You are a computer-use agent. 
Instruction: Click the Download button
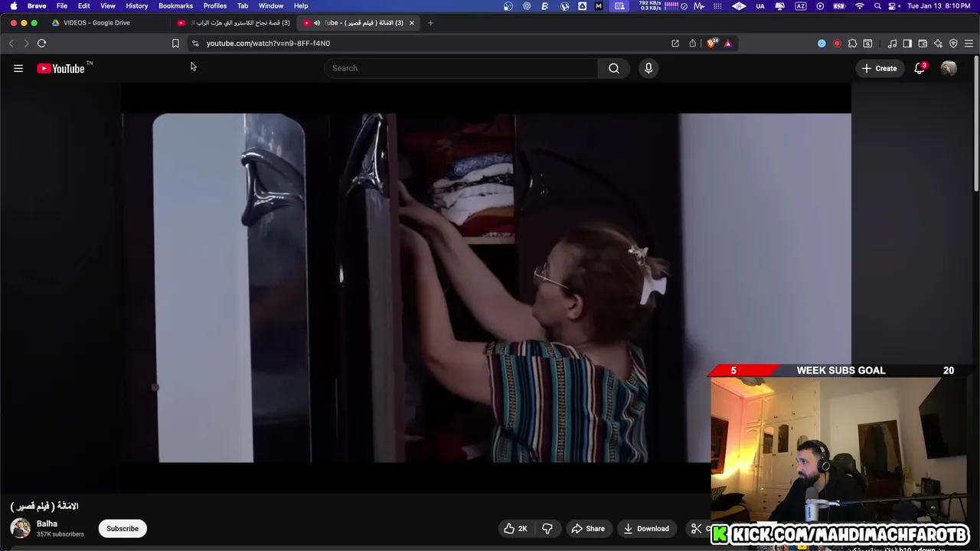(x=645, y=529)
